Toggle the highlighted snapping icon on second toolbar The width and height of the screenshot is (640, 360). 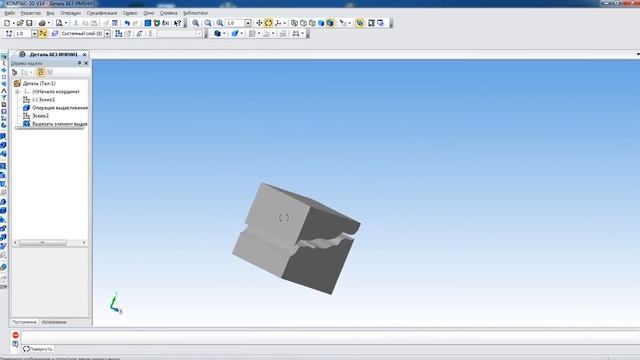pos(43,34)
